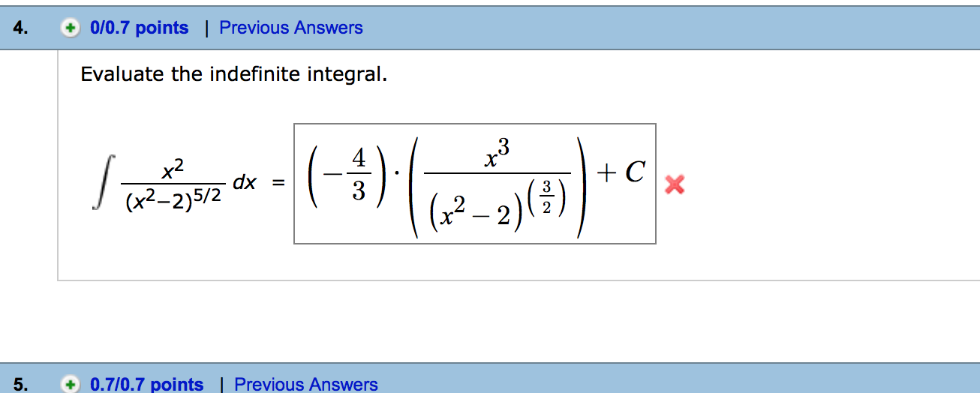Click the x cubed numerator in answer

tap(498, 155)
